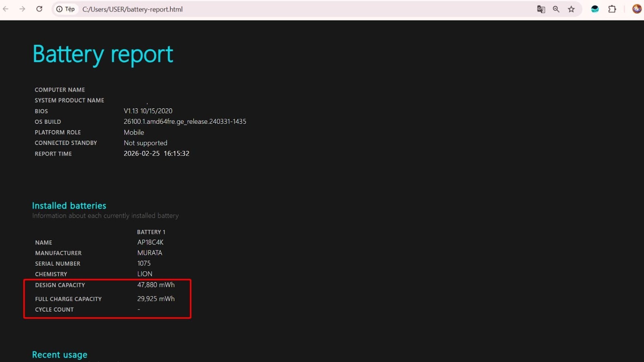The width and height of the screenshot is (644, 362).
Task: View site information via the Tệp chip
Action: click(x=65, y=9)
